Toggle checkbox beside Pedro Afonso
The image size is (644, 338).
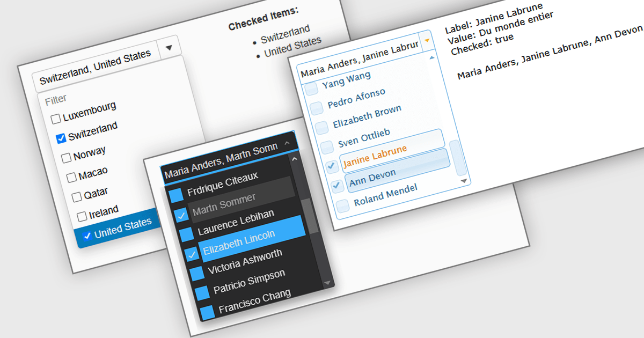(x=317, y=108)
